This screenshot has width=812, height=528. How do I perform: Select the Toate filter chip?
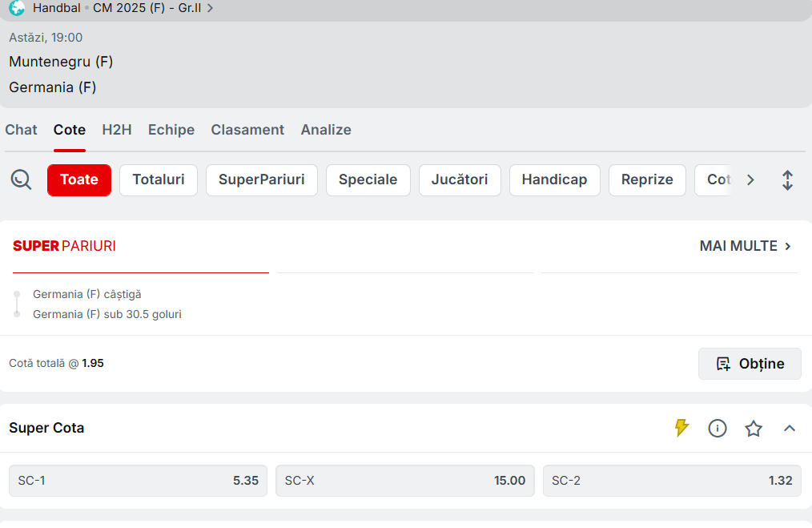(x=79, y=179)
